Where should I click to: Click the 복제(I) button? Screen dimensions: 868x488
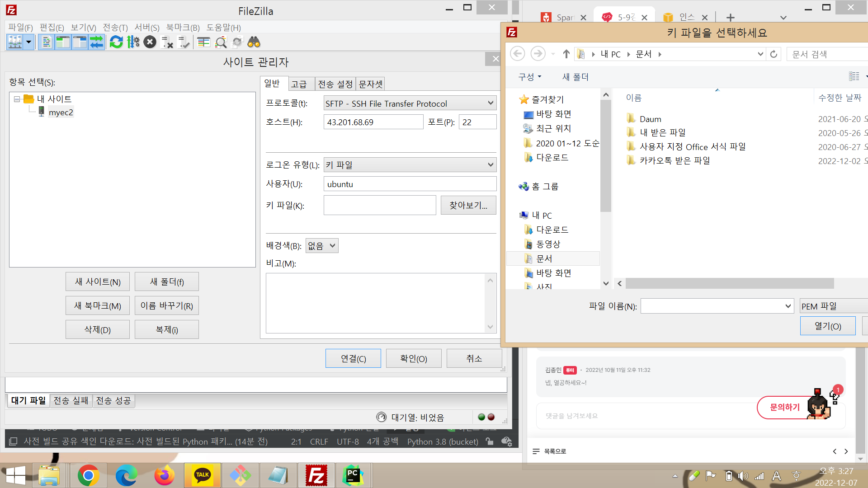coord(167,330)
